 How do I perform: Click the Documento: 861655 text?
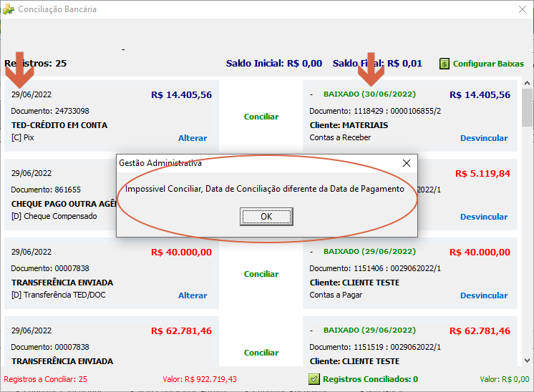pyautogui.click(x=46, y=190)
